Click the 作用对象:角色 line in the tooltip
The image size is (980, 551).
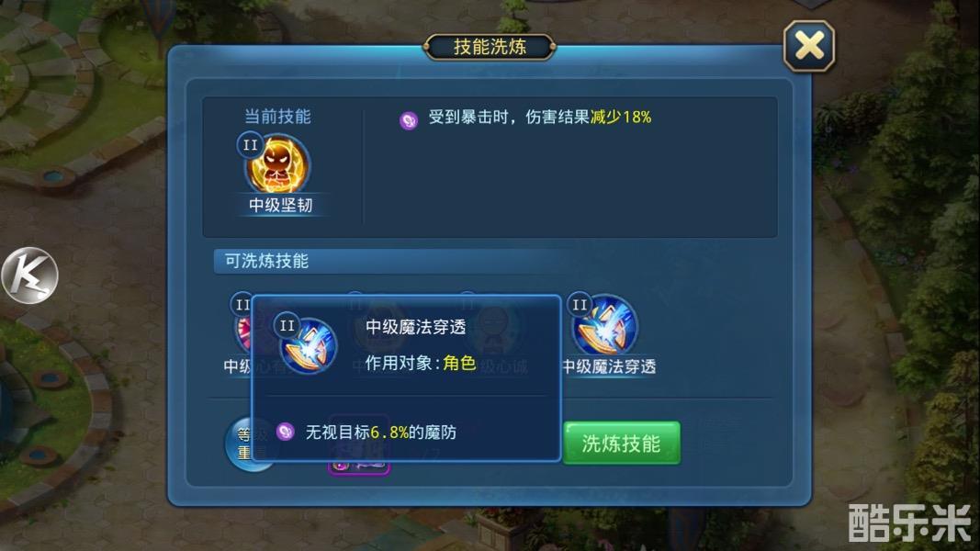(x=421, y=363)
